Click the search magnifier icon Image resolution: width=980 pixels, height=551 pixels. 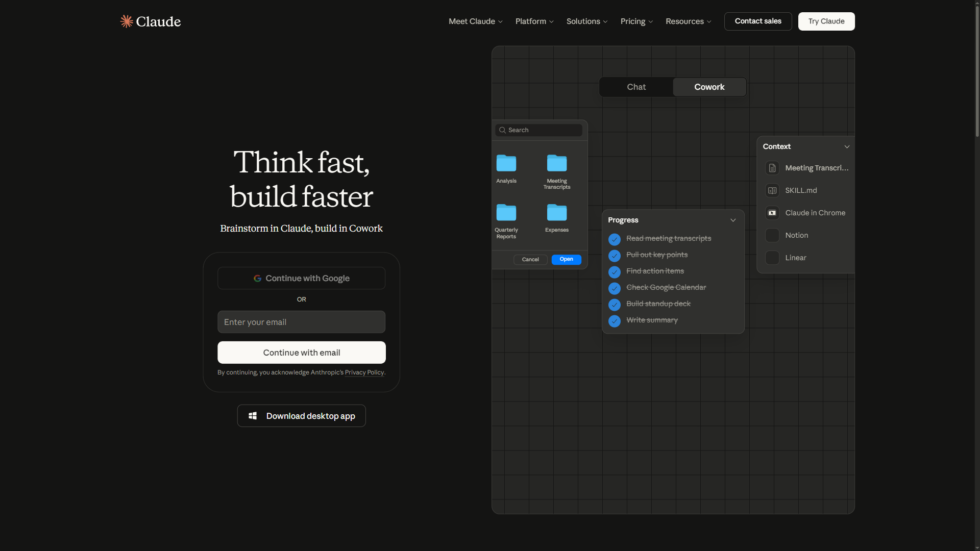pos(502,130)
